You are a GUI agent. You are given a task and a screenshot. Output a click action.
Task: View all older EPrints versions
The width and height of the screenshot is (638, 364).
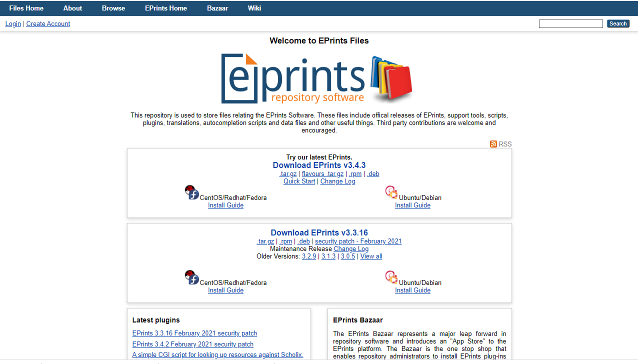[x=371, y=256]
